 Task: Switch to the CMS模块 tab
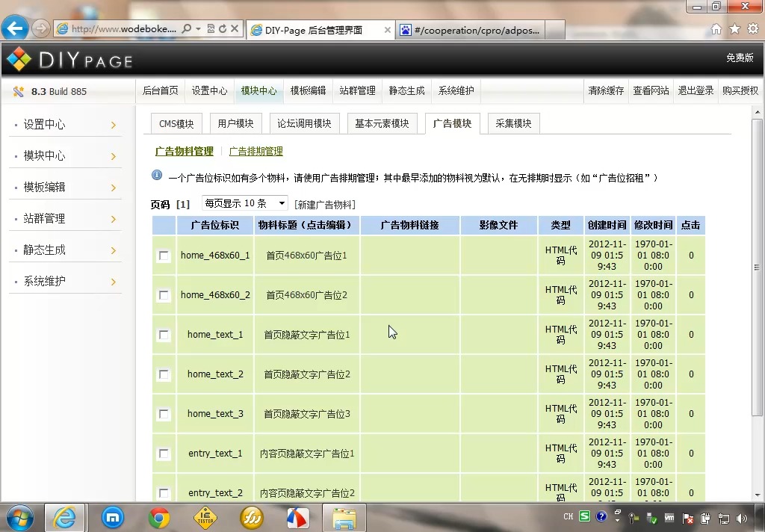point(176,123)
